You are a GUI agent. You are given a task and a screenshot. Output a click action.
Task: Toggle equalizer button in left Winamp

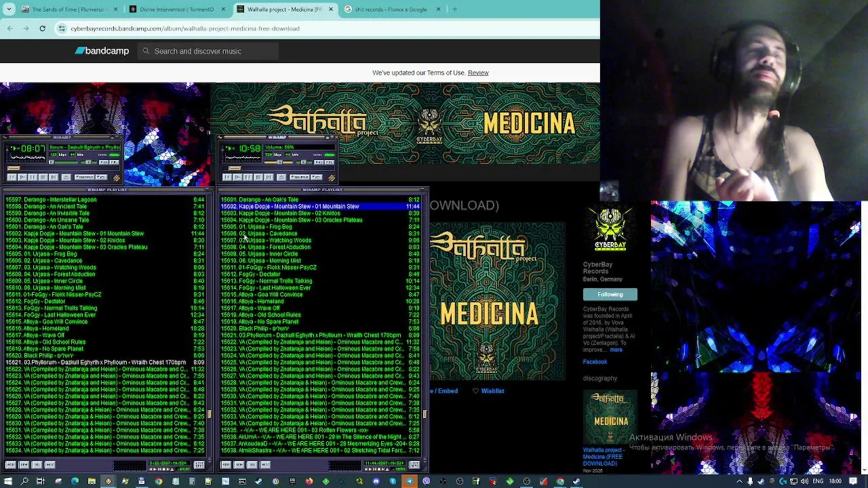pyautogui.click(x=104, y=162)
